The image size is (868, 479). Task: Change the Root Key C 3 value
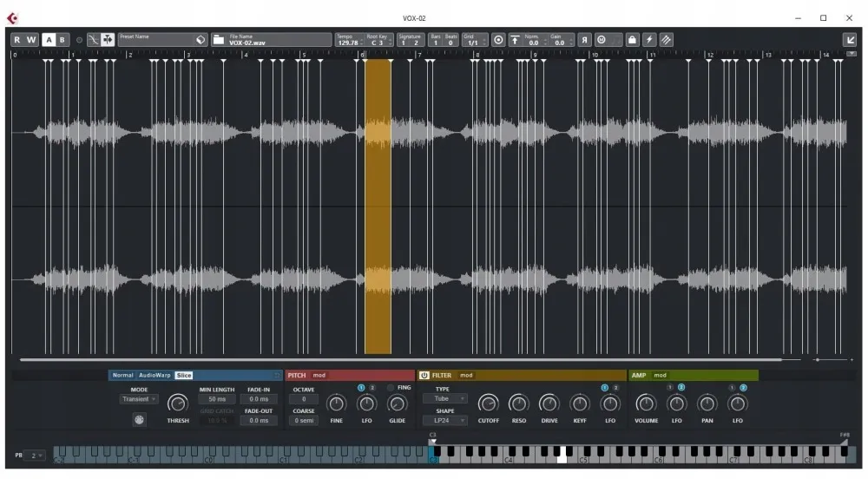(x=378, y=43)
